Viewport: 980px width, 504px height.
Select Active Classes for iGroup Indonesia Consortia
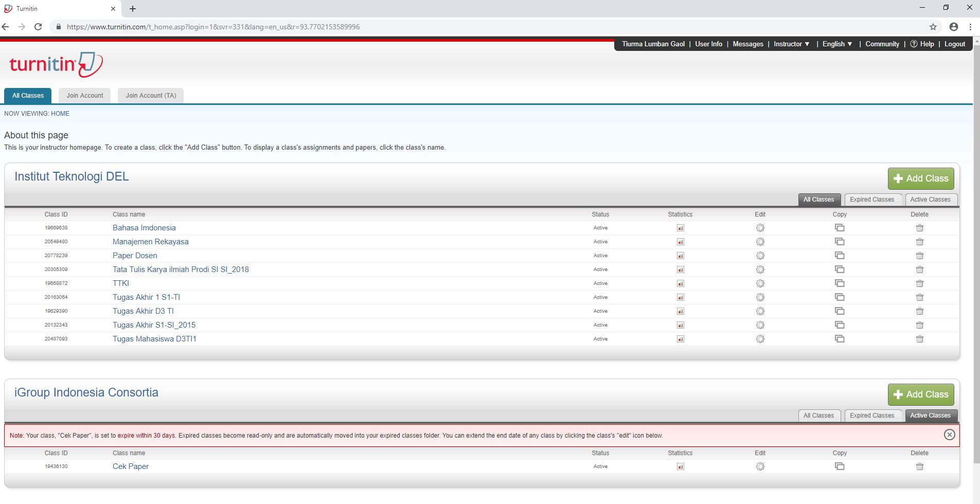pos(930,416)
